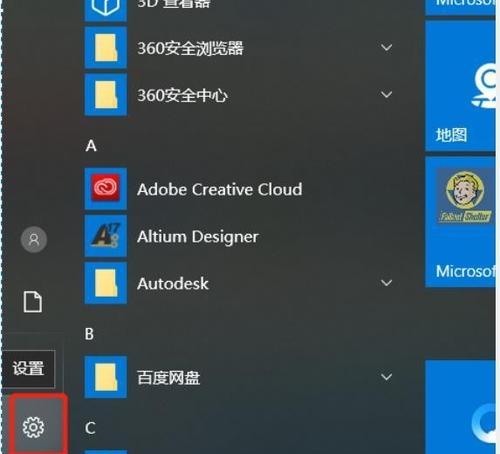Expand the 百度网盘 folder chevron

point(386,377)
